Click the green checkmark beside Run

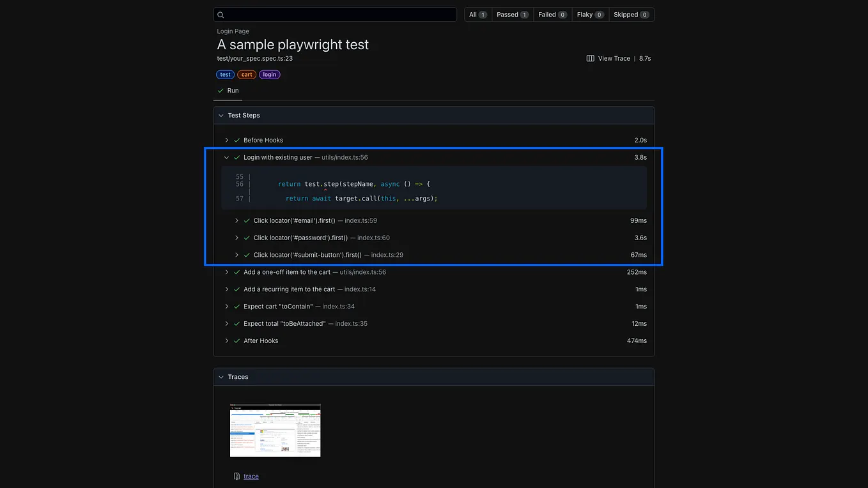point(219,90)
